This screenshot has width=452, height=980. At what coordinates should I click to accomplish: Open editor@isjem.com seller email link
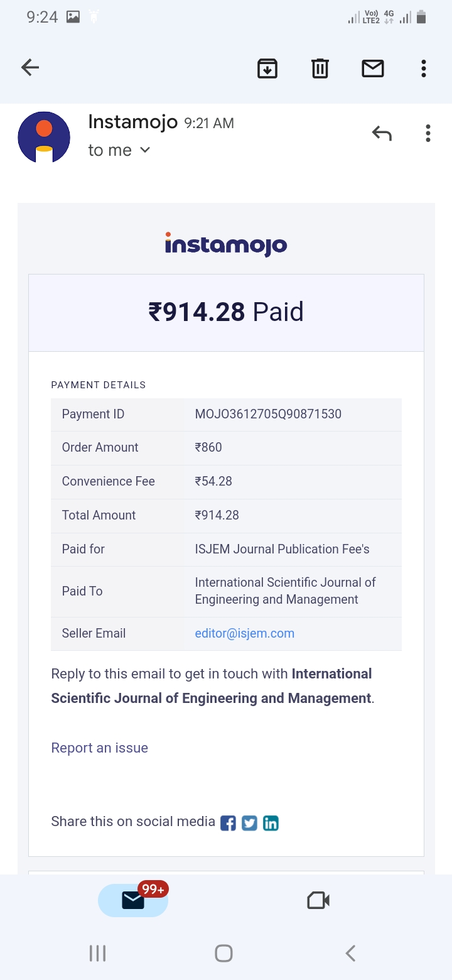tap(244, 633)
